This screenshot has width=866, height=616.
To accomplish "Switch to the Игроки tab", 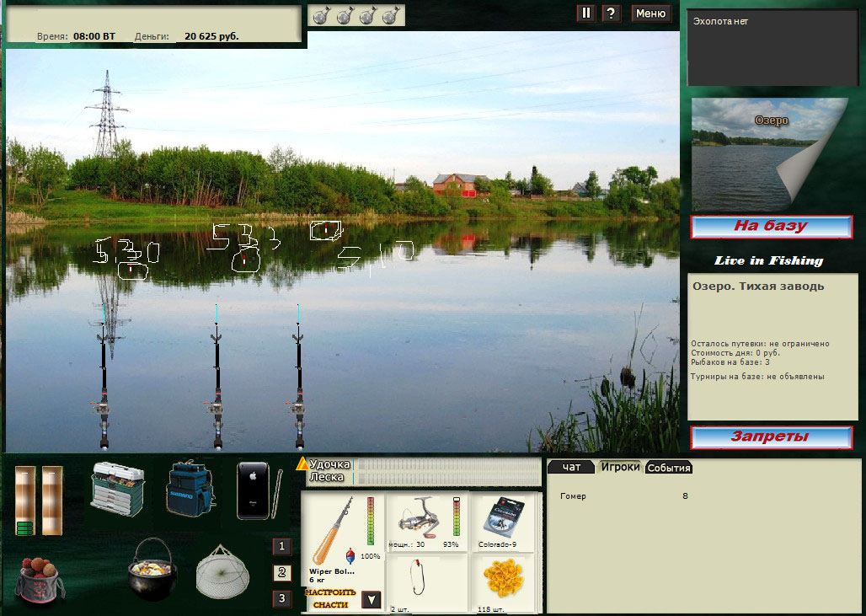I will (x=620, y=467).
